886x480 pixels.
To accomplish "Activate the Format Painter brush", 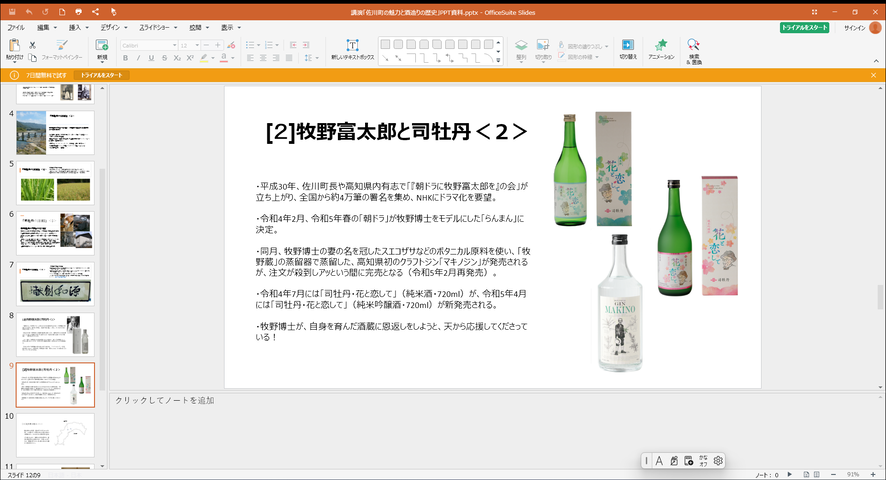I will pos(62,50).
